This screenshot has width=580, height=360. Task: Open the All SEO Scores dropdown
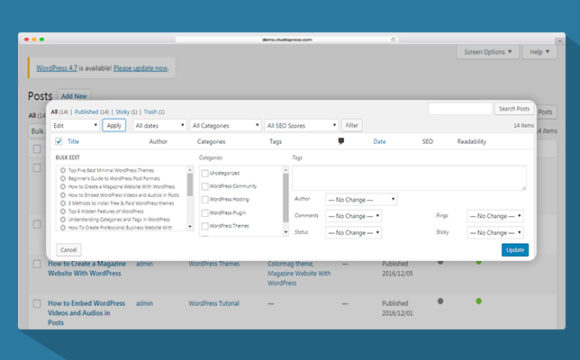pyautogui.click(x=301, y=125)
